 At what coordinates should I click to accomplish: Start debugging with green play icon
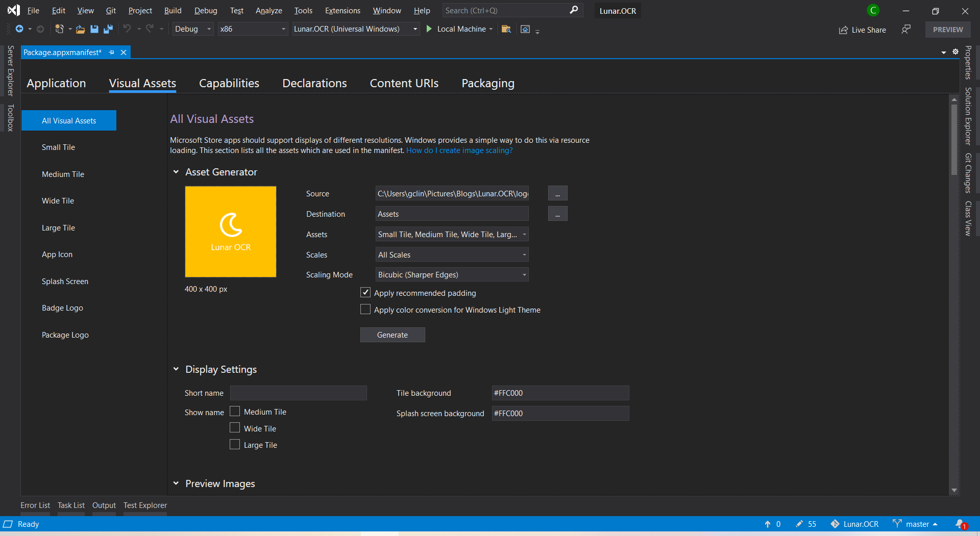(x=429, y=29)
